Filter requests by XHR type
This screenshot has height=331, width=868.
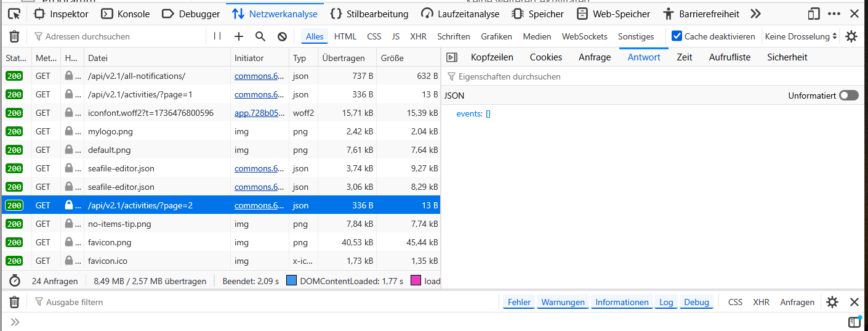tap(418, 36)
